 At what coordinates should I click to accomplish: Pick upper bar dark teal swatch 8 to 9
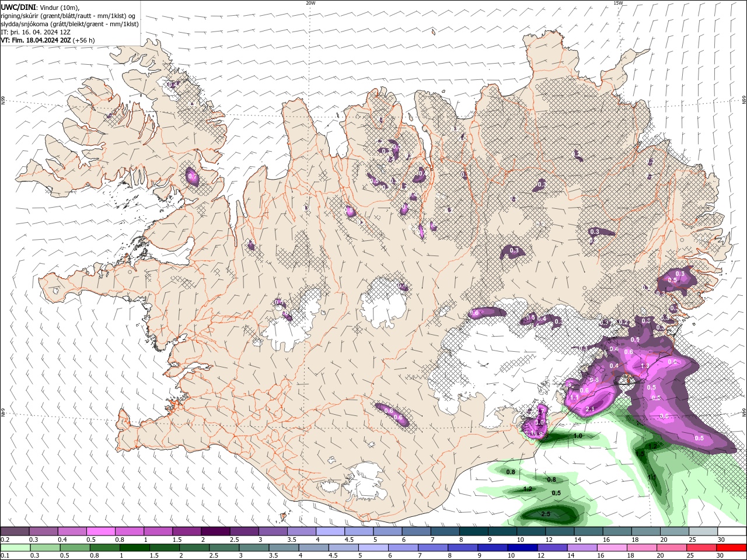pos(474,531)
